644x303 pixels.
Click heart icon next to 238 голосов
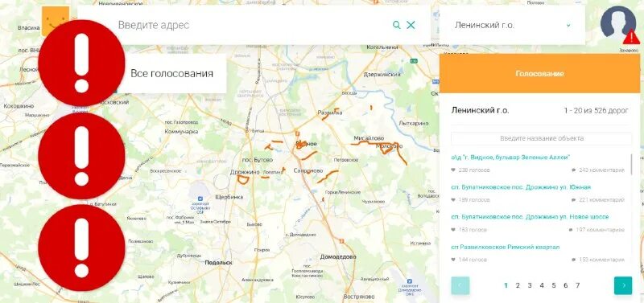pyautogui.click(x=453, y=170)
